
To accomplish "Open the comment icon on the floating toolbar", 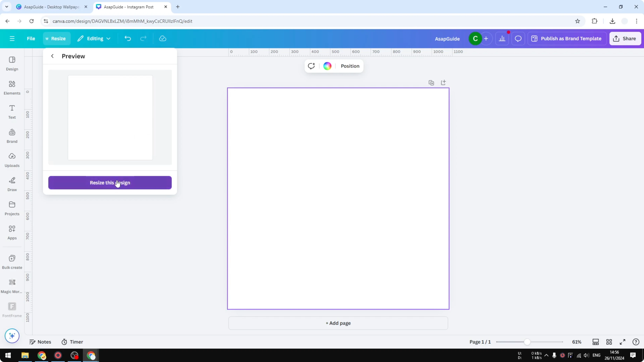I will [311, 66].
